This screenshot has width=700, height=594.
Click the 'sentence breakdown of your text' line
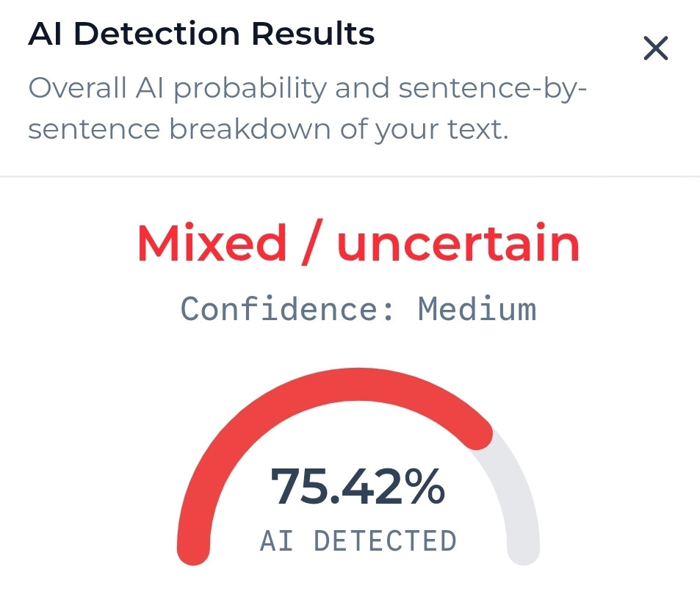268,129
